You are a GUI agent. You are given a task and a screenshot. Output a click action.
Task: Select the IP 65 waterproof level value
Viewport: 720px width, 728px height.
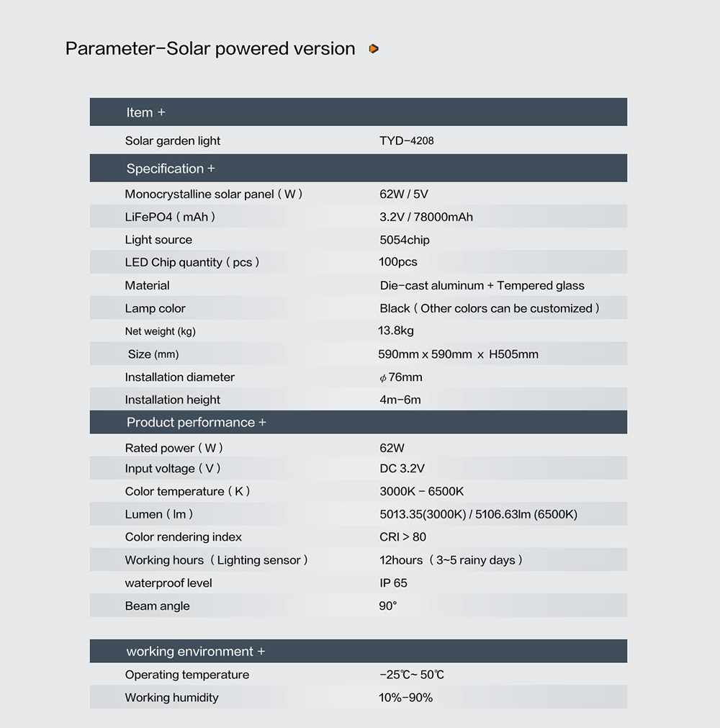394,583
